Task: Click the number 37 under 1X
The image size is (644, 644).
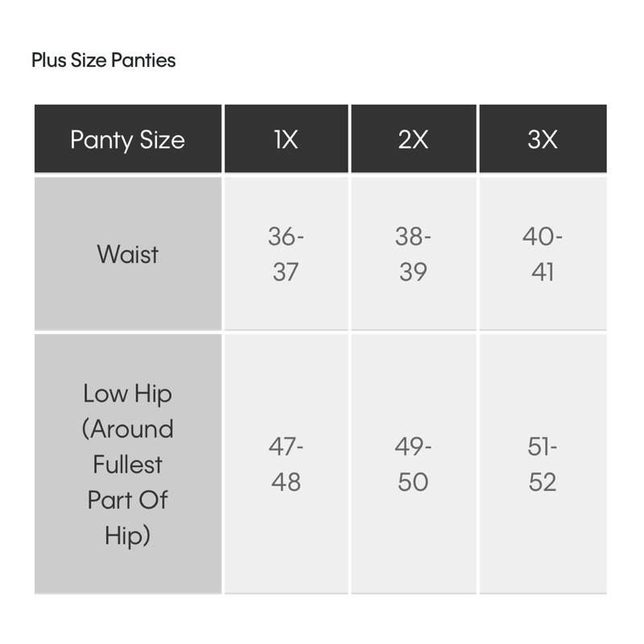Action: coord(286,271)
